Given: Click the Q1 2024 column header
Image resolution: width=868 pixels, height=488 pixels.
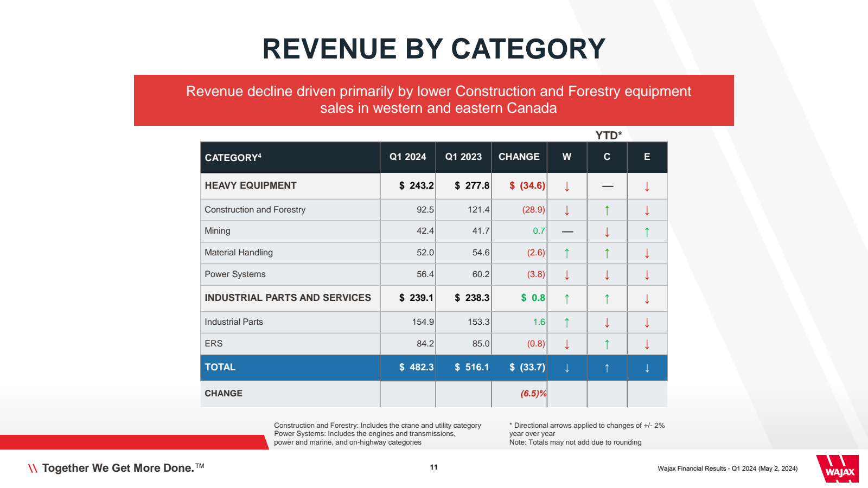Looking at the screenshot, I should (x=408, y=157).
